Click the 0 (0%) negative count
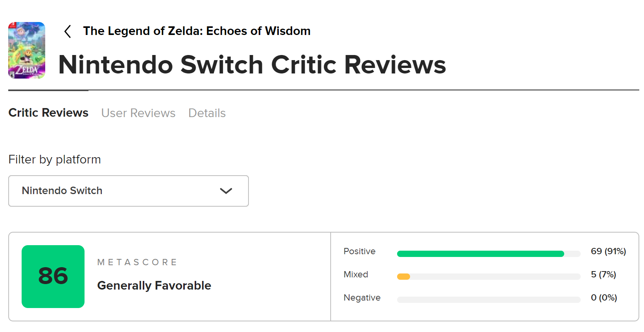 pos(604,298)
